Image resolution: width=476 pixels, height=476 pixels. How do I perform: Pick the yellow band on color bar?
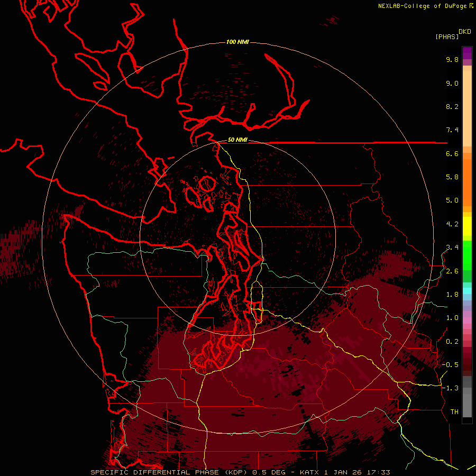pos(467,226)
